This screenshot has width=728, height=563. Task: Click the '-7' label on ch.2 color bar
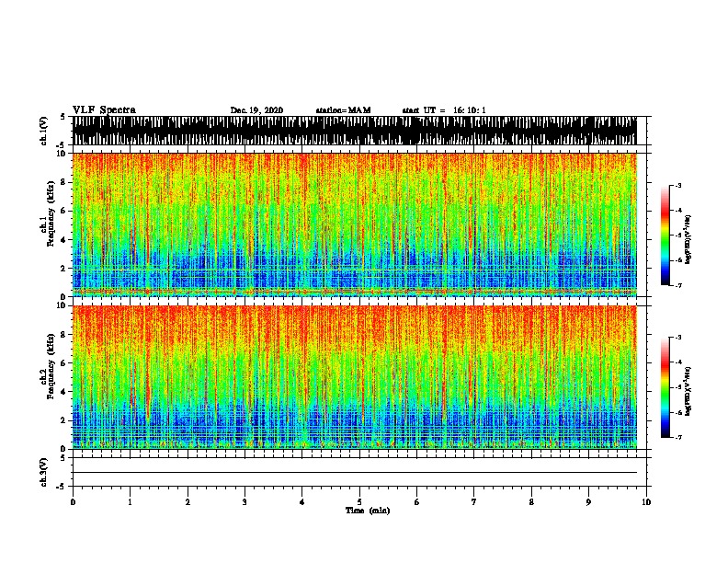click(x=677, y=438)
